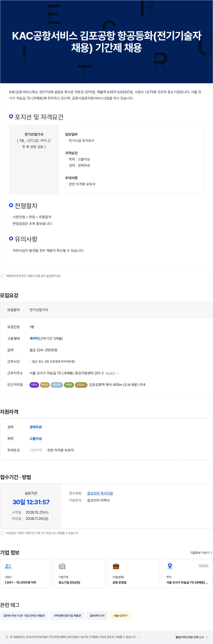Open 문의 link in wrong info notice
This screenshot has height=644, width=213.
click(x=48, y=276)
